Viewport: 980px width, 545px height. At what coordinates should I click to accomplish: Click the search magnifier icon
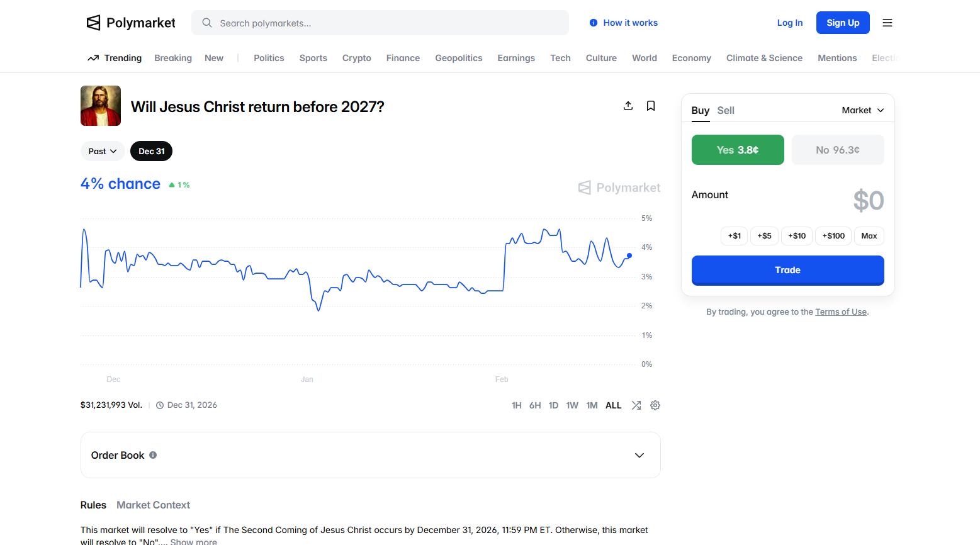coord(207,23)
